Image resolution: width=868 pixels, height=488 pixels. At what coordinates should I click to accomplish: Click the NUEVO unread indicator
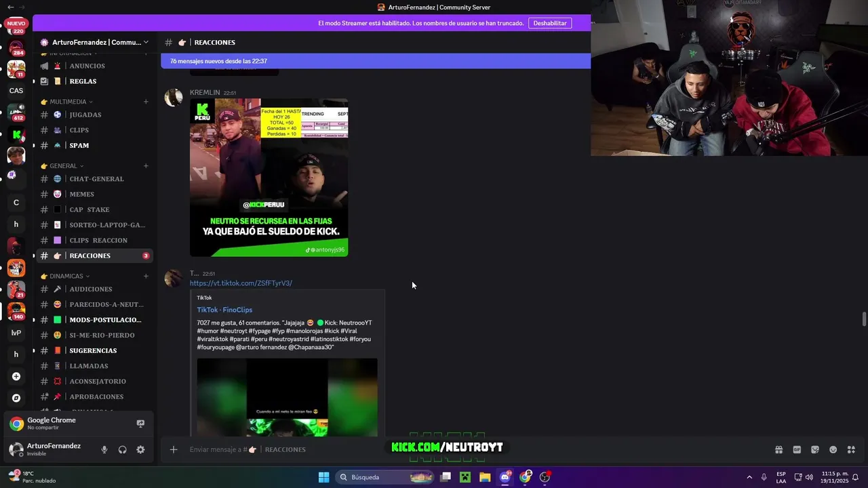[16, 23]
